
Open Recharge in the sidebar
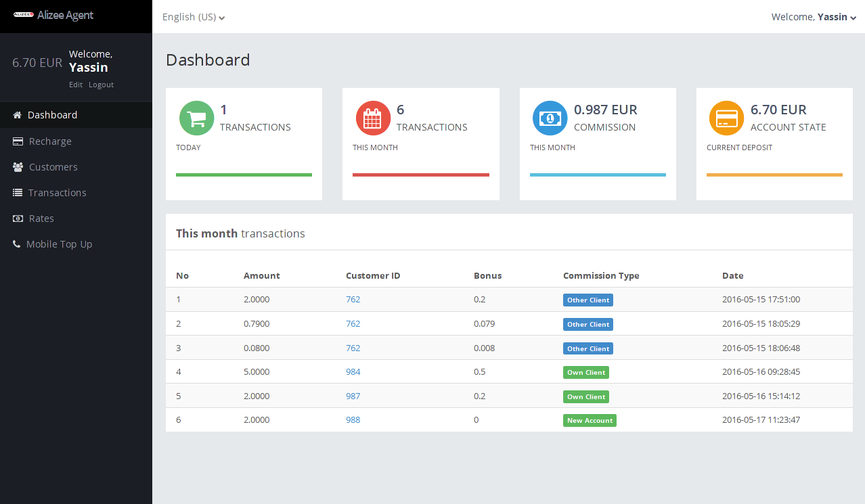(50, 141)
